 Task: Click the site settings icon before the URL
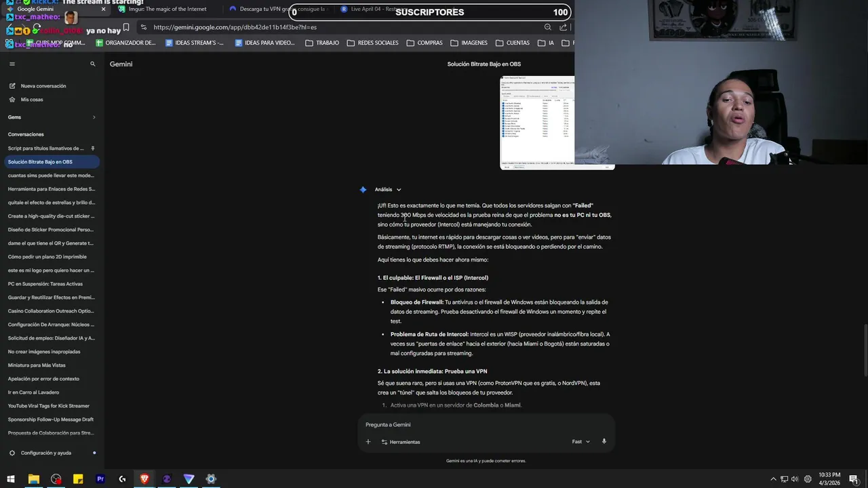143,27
